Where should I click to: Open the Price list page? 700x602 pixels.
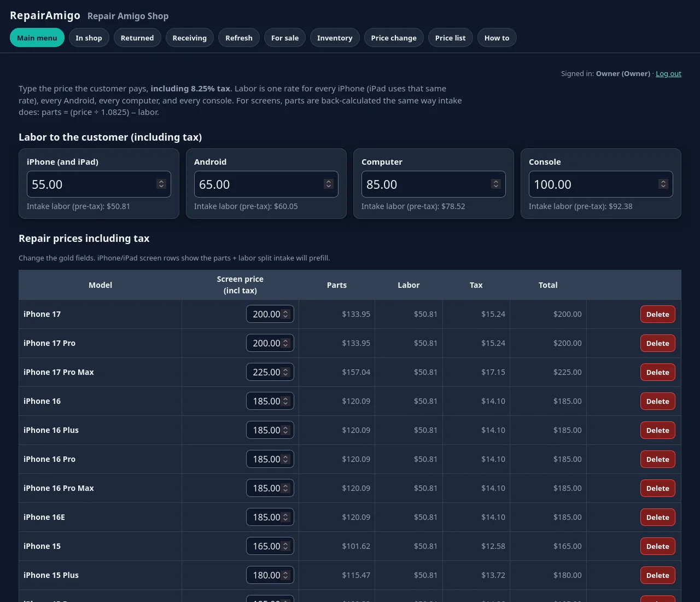(x=451, y=38)
